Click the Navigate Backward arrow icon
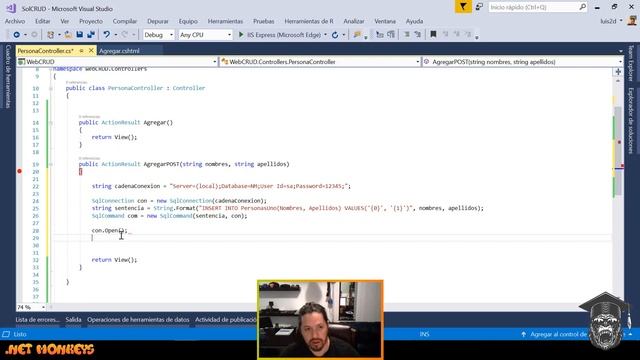Screen dimensions: 640x360 click(x=16, y=35)
